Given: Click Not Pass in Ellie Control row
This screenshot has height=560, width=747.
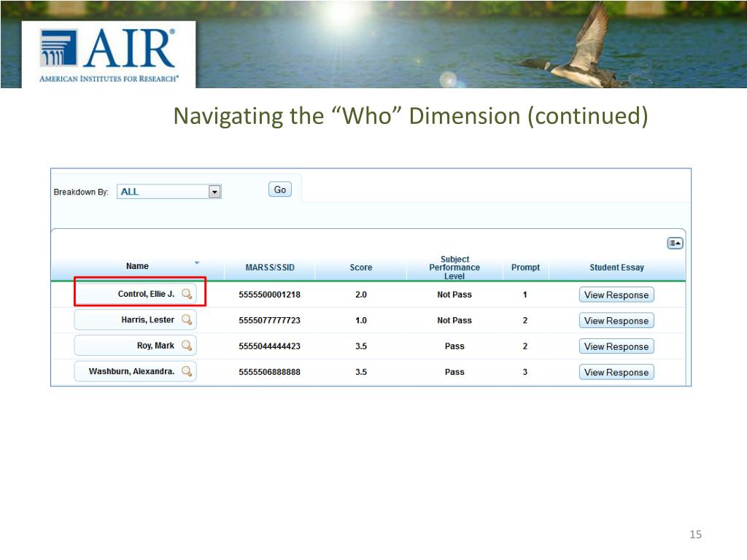Looking at the screenshot, I should (x=454, y=295).
